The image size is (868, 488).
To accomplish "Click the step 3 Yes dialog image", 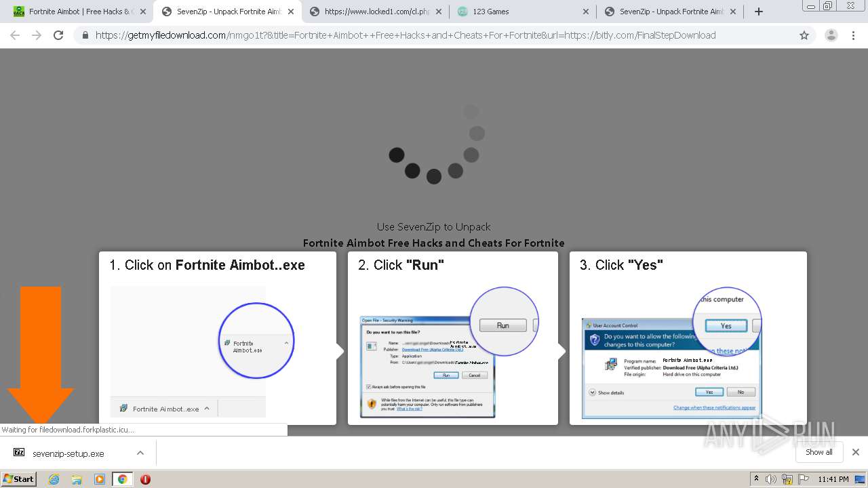I will [x=672, y=352].
